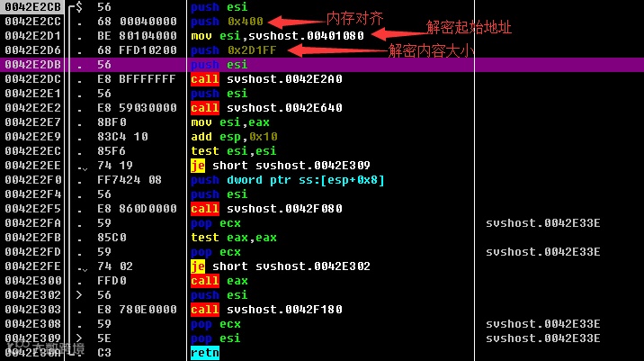The image size is (644, 361).
Task: Click hex bytes E8 780E0000
Action: [x=137, y=309]
